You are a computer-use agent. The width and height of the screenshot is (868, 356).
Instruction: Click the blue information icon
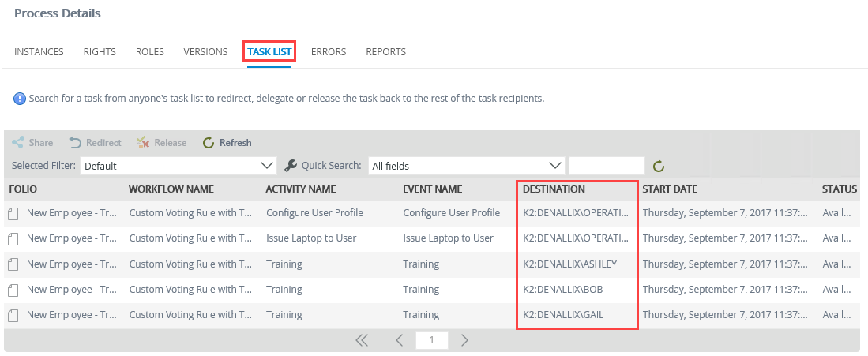pyautogui.click(x=20, y=99)
